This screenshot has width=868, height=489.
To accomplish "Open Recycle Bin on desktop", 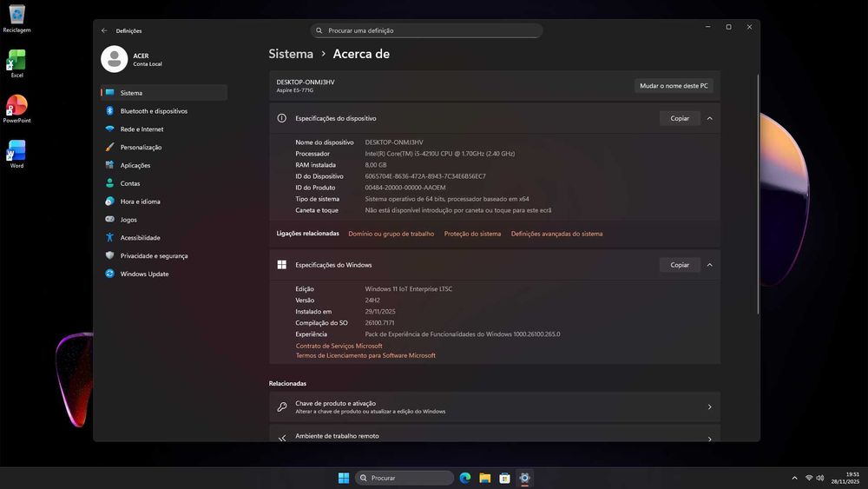I will coord(16,18).
